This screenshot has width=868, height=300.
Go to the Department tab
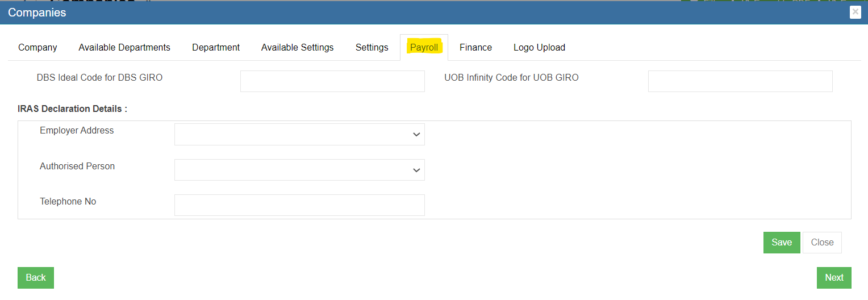pyautogui.click(x=216, y=48)
